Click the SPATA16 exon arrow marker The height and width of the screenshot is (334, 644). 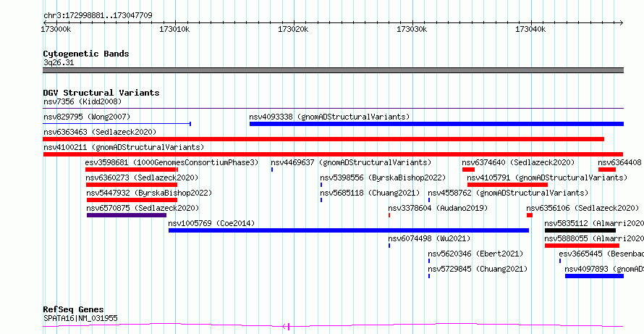287,327
